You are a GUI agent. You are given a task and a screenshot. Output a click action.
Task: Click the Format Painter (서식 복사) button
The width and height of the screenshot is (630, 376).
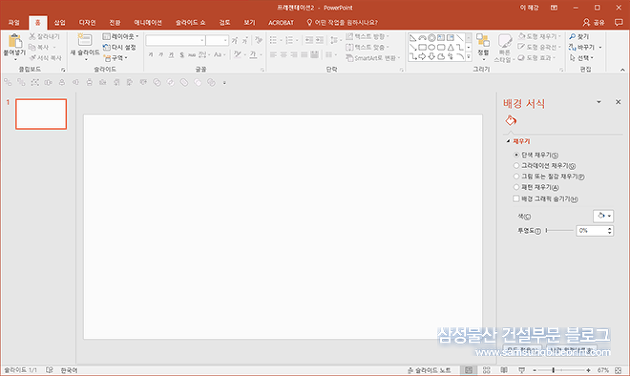(45, 58)
